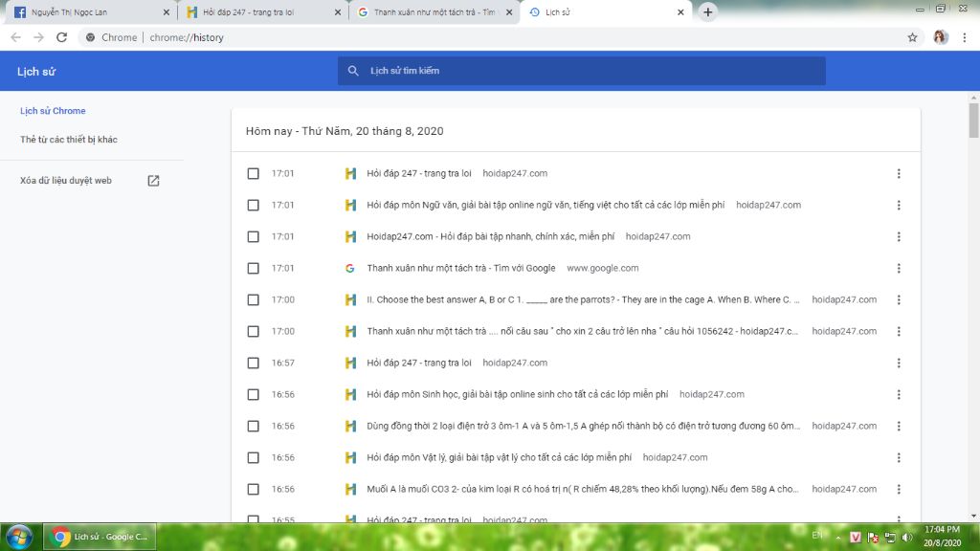980x551 pixels.
Task: Select checkbox for Thanh xuân Google search entry
Action: pos(253,268)
